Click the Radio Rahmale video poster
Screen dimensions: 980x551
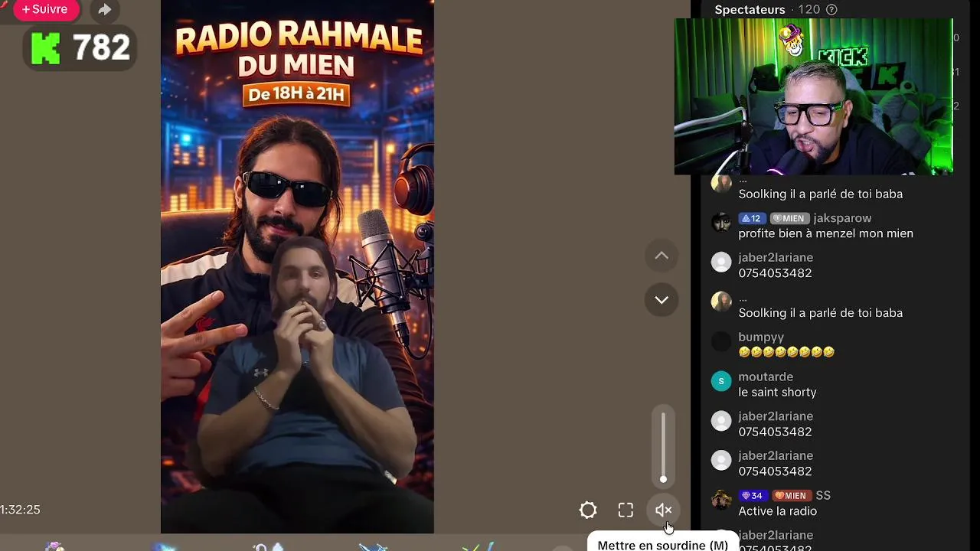tap(297, 266)
